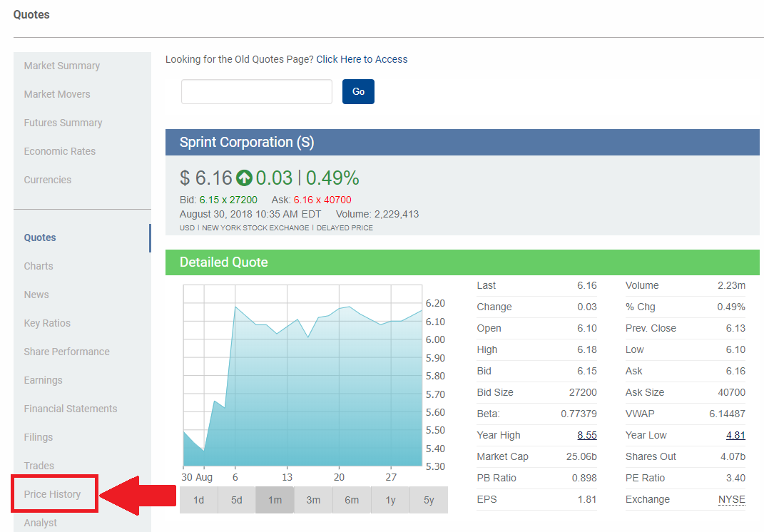Select the 1d chart range tab
The width and height of the screenshot is (764, 532).
(x=199, y=500)
